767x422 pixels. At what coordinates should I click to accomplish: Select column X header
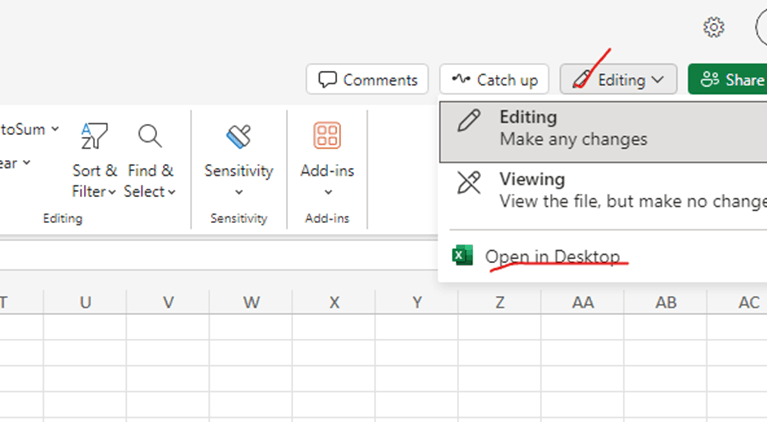pyautogui.click(x=334, y=302)
